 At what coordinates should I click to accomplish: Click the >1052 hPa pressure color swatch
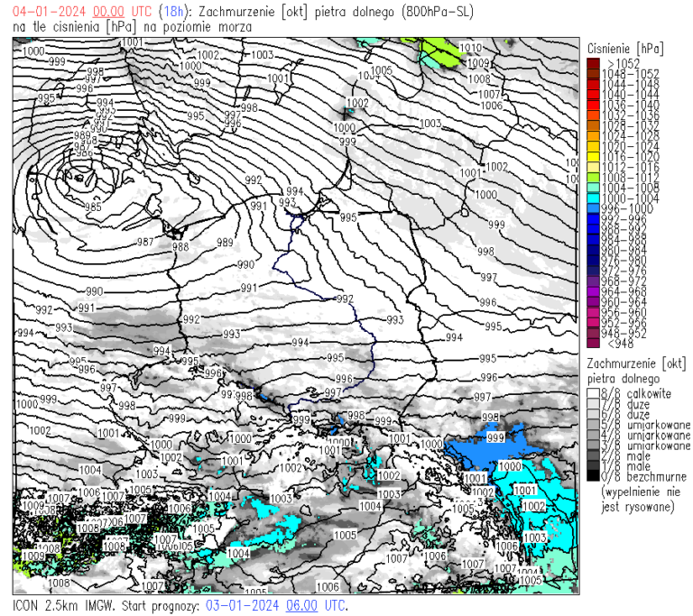point(593,62)
